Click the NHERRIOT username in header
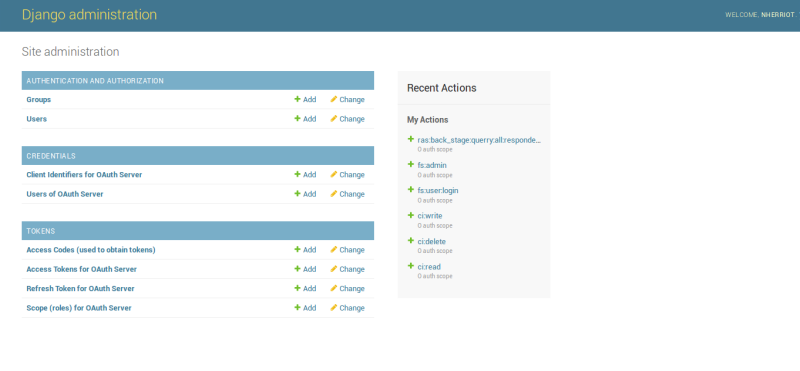This screenshot has height=371, width=800. point(778,15)
